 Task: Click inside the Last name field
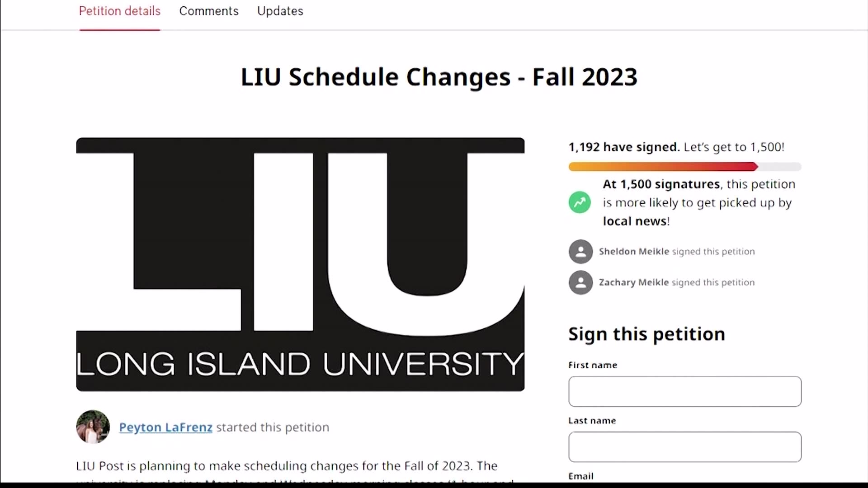tap(684, 447)
